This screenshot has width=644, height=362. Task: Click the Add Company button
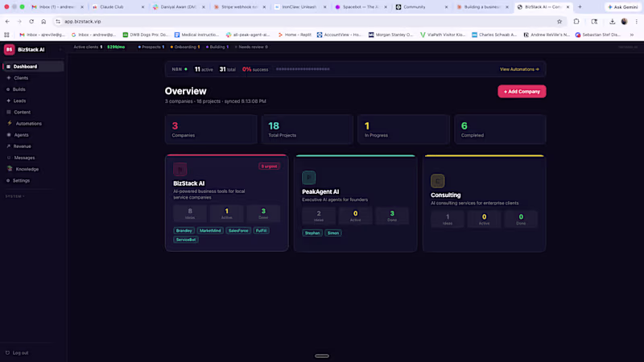[522, 92]
